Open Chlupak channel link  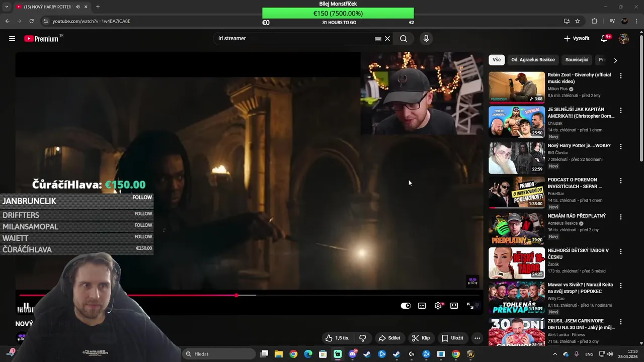click(555, 123)
